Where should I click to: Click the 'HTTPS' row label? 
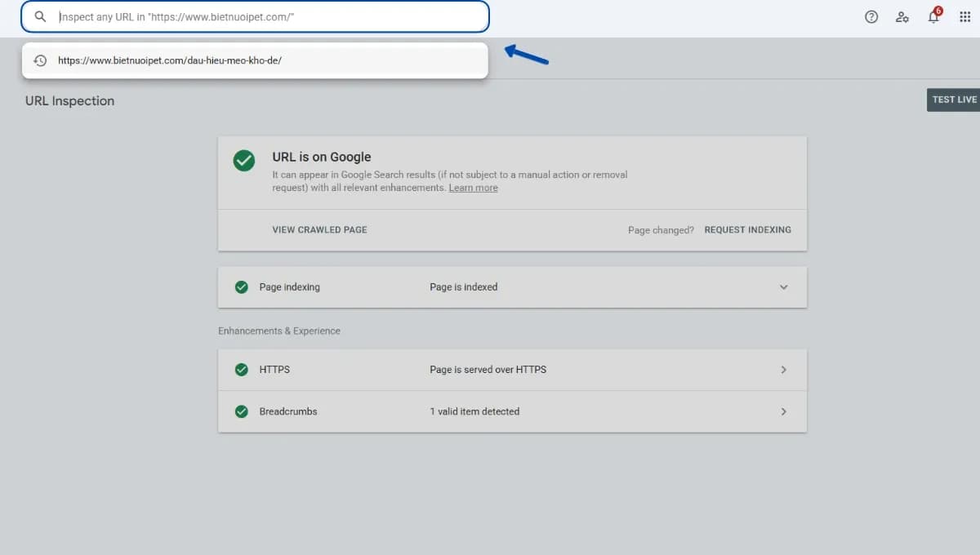coord(274,370)
